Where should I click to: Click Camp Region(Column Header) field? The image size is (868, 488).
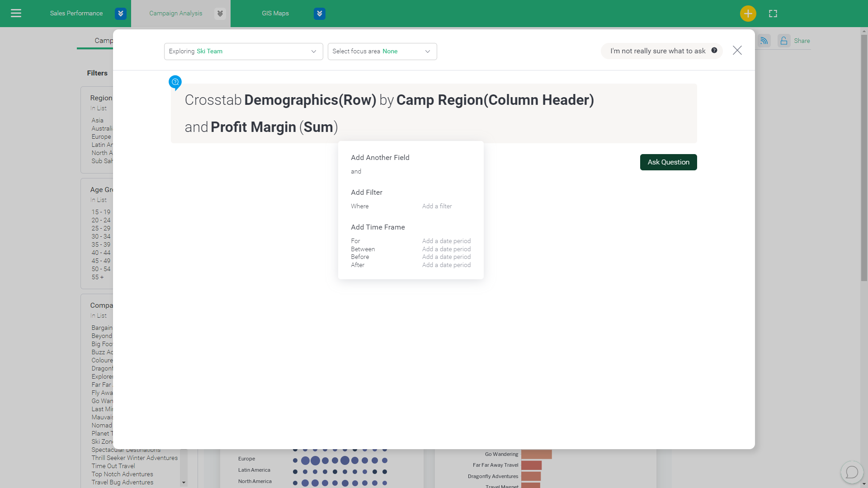pyautogui.click(x=495, y=100)
